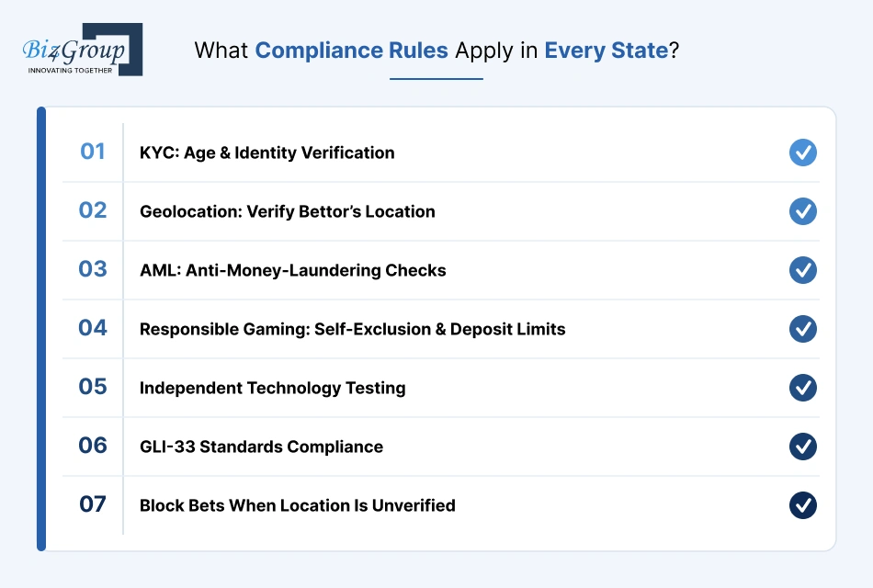Click the "Compliance Rules" heading words
The image size is (873, 588).
351,51
